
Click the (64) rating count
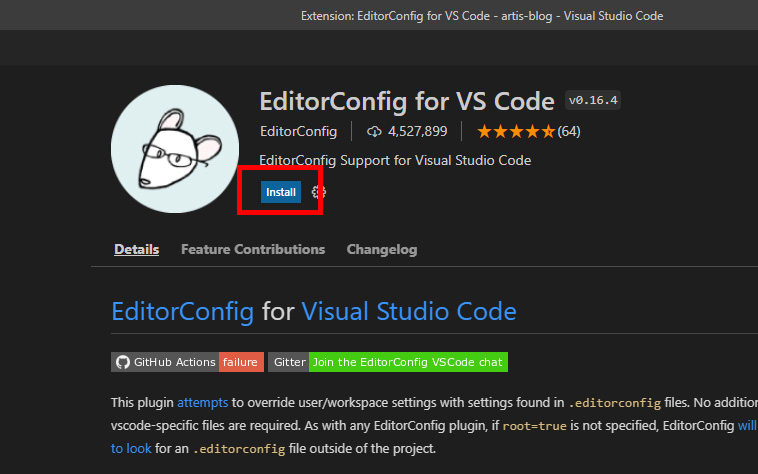coord(569,131)
